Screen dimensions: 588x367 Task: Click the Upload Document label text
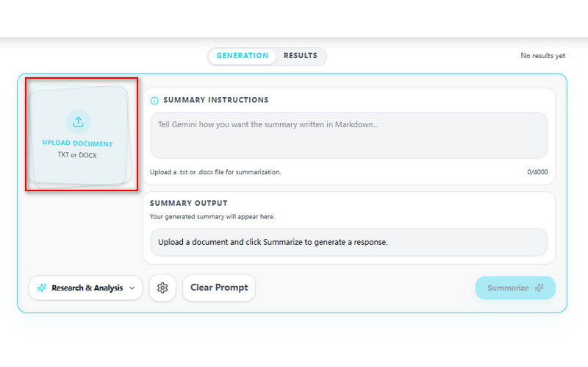click(x=78, y=143)
